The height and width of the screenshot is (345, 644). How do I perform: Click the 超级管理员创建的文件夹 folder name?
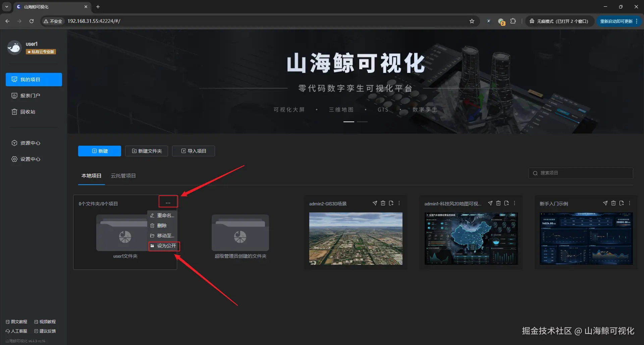coord(240,256)
